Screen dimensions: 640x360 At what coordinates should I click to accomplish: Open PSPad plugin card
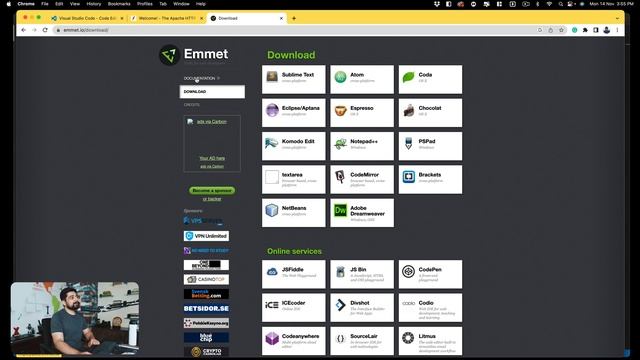pyautogui.click(x=430, y=146)
